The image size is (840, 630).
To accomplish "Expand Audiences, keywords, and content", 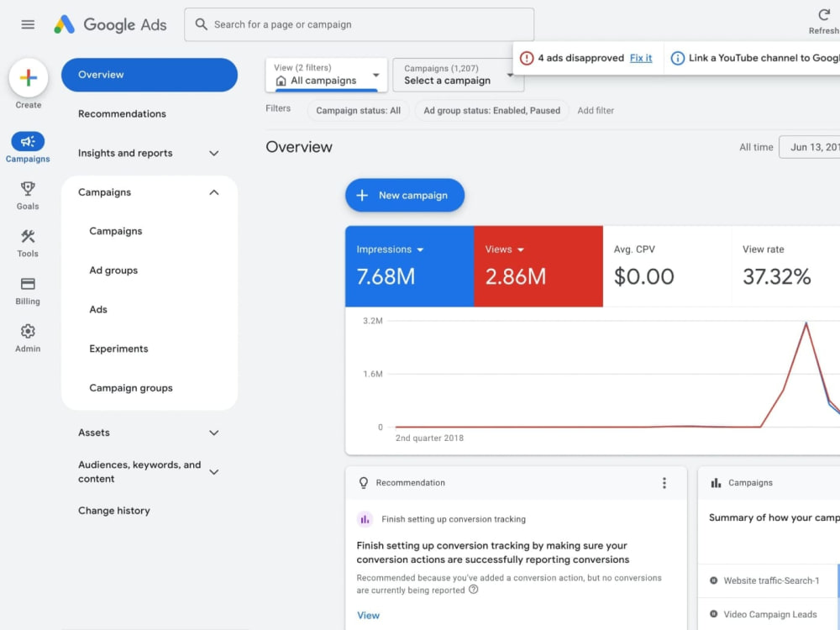I will [x=213, y=472].
